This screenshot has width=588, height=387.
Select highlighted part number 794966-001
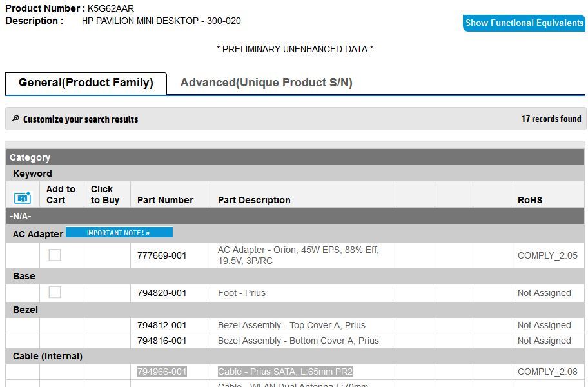pos(162,372)
